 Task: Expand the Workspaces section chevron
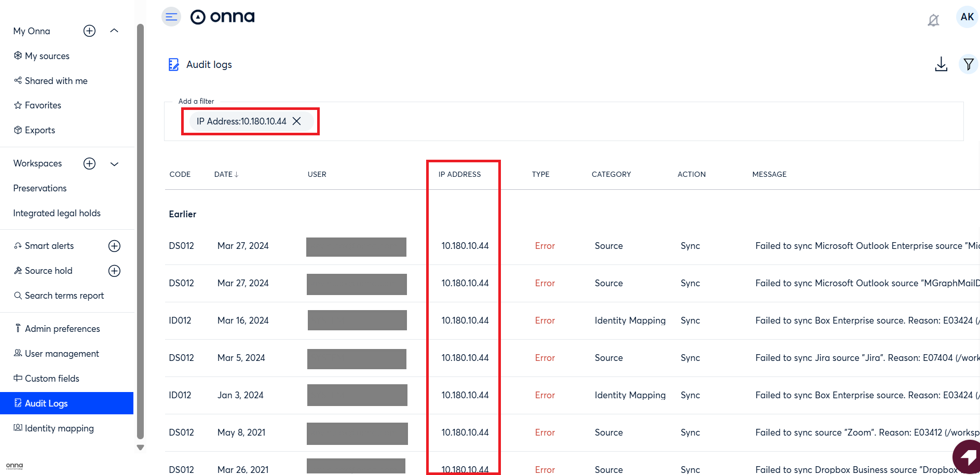click(114, 164)
